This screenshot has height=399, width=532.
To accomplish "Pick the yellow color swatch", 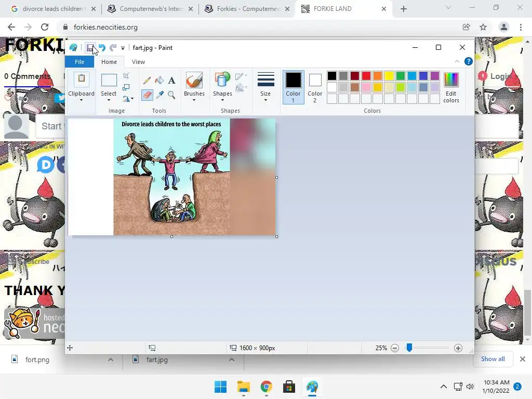I will click(389, 76).
